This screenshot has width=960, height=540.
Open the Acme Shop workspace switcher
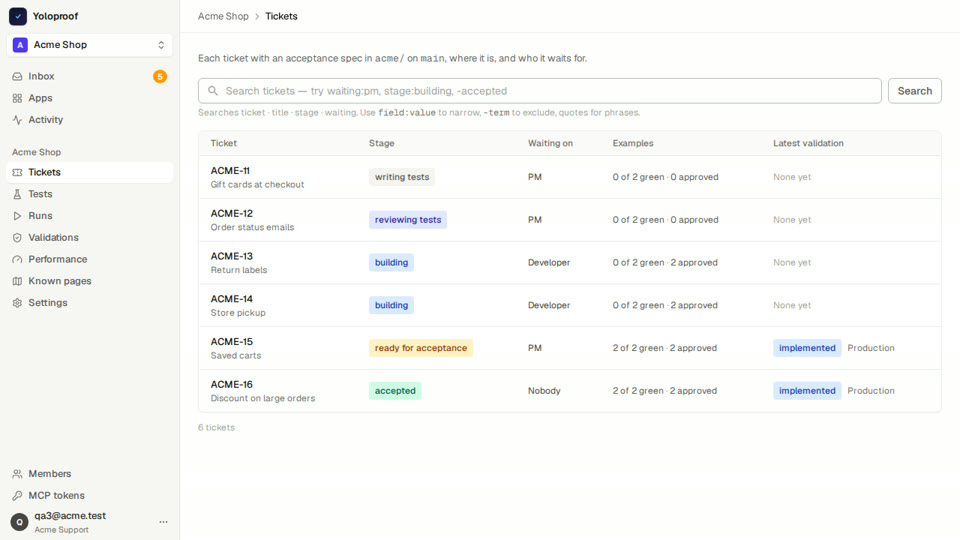pos(89,45)
